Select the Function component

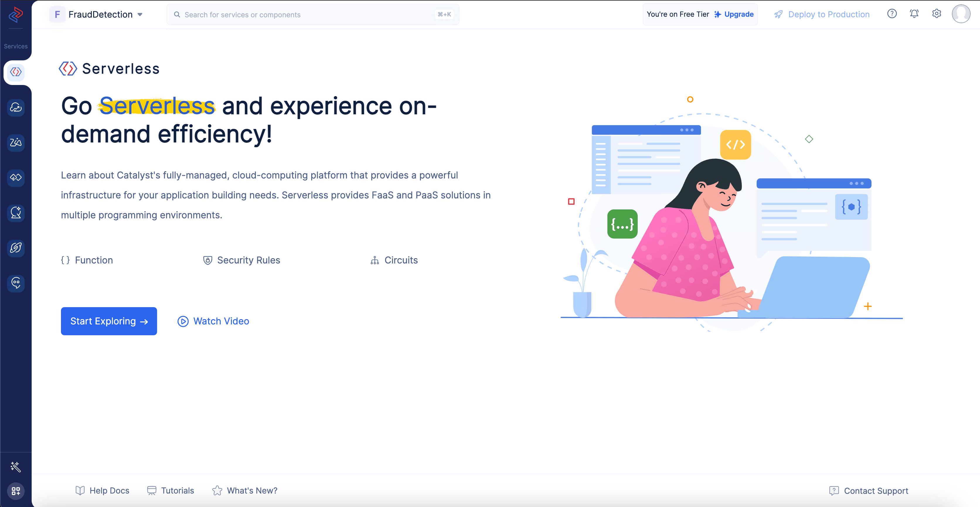point(87,260)
